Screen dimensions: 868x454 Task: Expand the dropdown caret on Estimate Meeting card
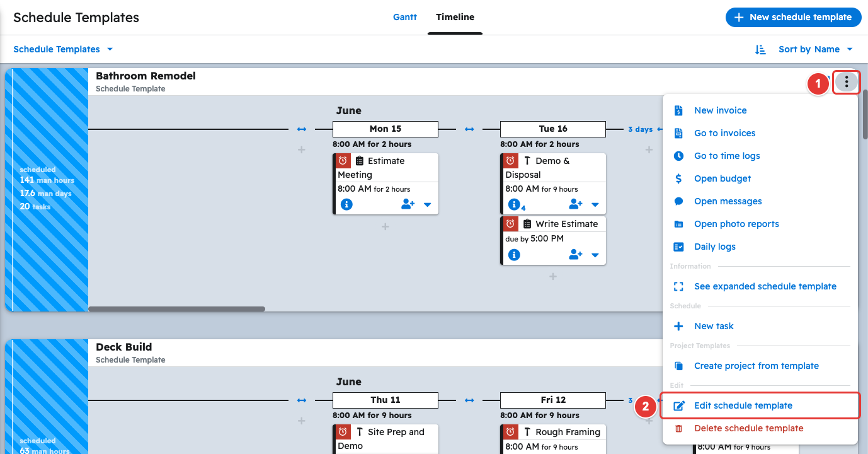click(428, 205)
